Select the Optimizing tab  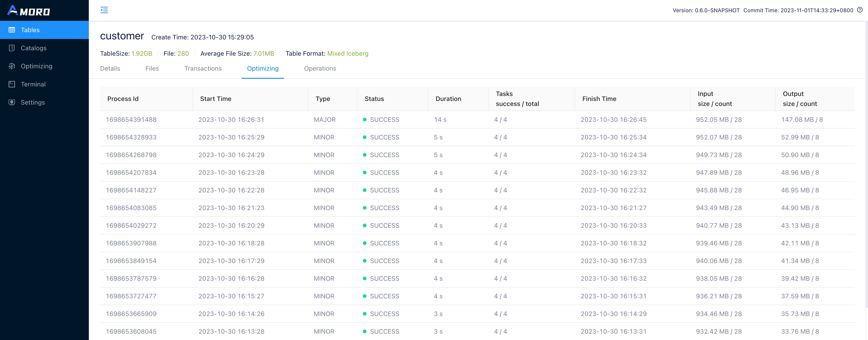263,68
